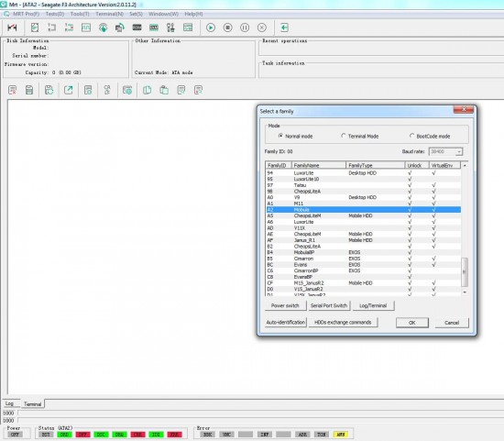Click the stop toolbar icon
The height and width of the screenshot is (441, 504).
tap(227, 28)
